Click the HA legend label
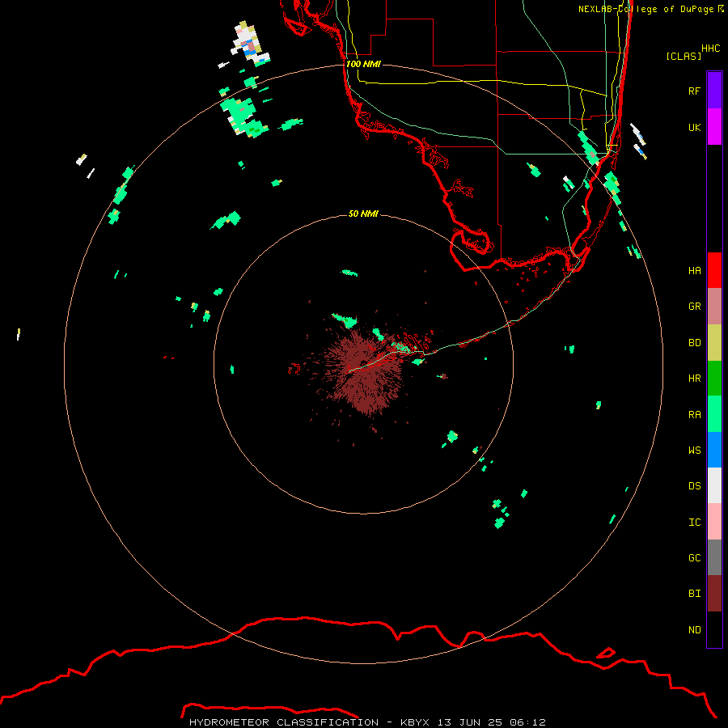This screenshot has height=728, width=728. click(694, 270)
